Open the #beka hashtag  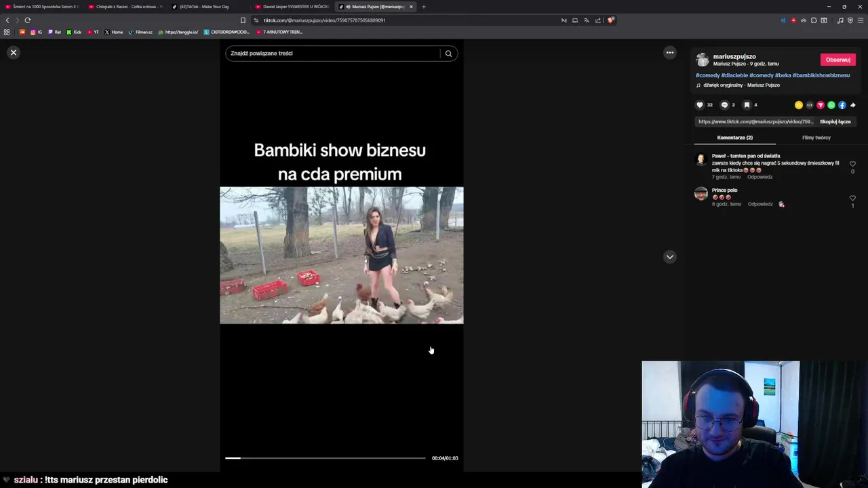tap(783, 75)
